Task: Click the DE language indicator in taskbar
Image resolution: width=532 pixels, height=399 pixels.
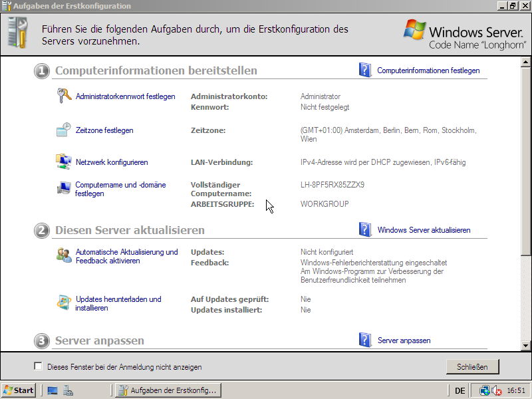Action: point(460,390)
